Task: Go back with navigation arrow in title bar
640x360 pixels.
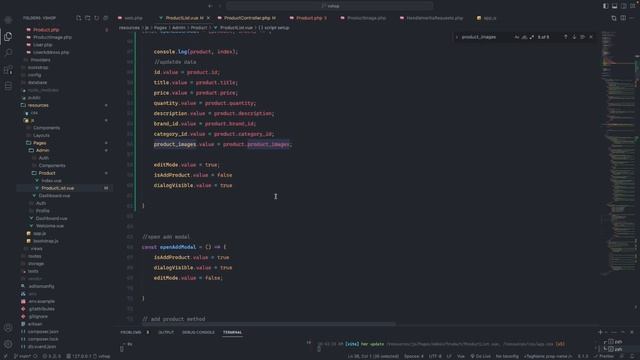Action: pyautogui.click(x=210, y=6)
